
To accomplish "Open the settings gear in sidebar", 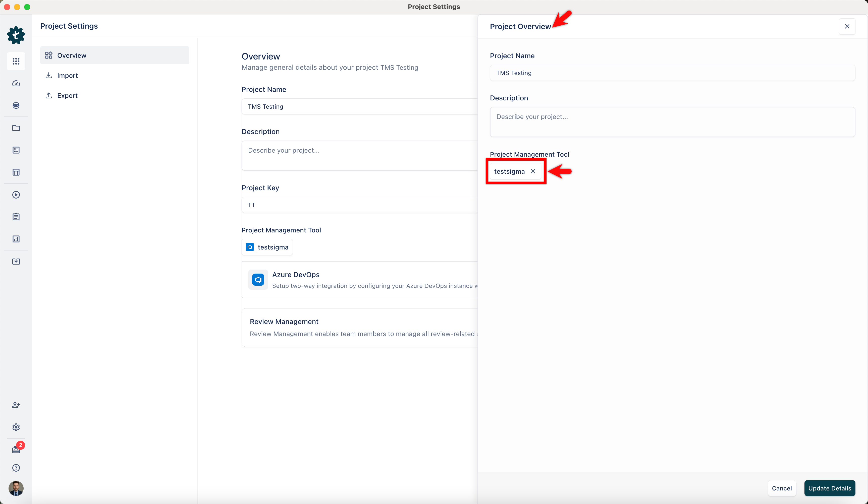I will coord(16,427).
